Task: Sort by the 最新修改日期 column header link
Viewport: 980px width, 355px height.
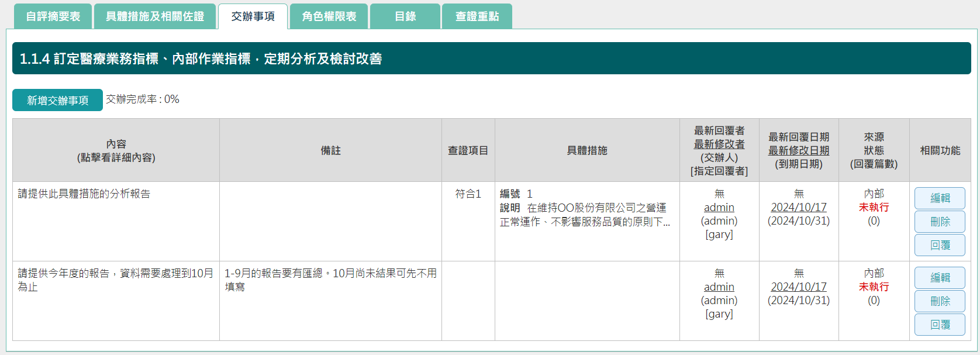Action: 799,150
